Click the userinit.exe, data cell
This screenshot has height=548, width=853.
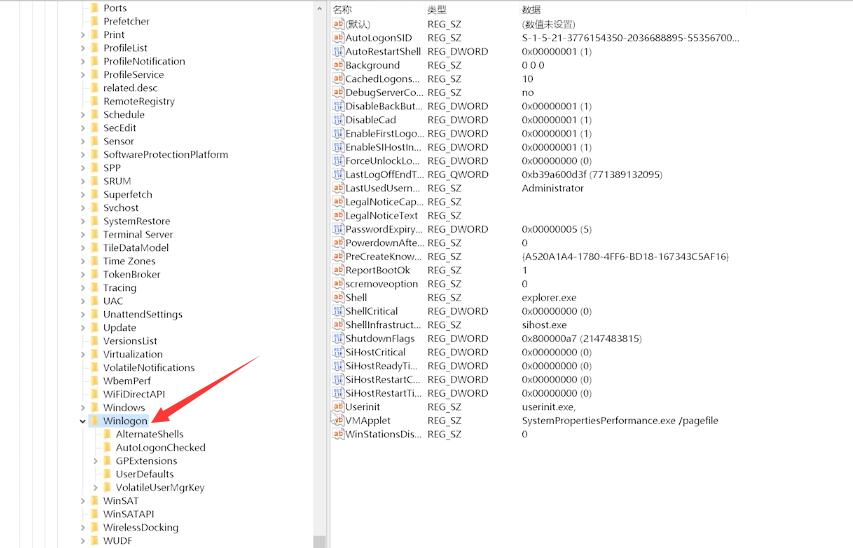click(x=548, y=407)
